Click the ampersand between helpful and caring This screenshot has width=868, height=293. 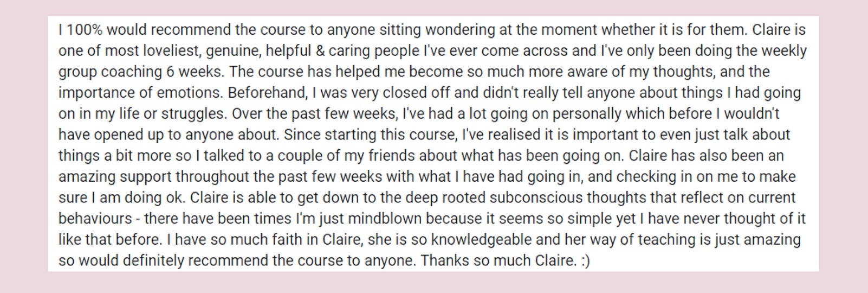coord(320,51)
